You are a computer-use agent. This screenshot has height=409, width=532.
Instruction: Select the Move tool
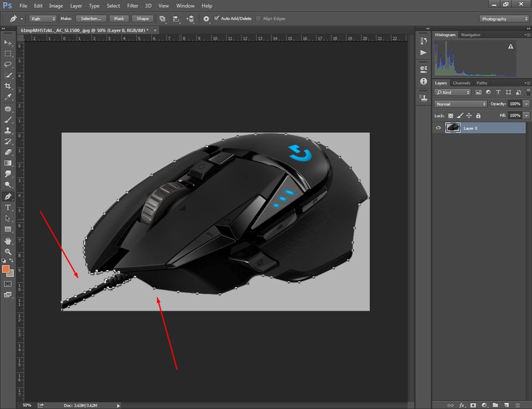[7, 43]
